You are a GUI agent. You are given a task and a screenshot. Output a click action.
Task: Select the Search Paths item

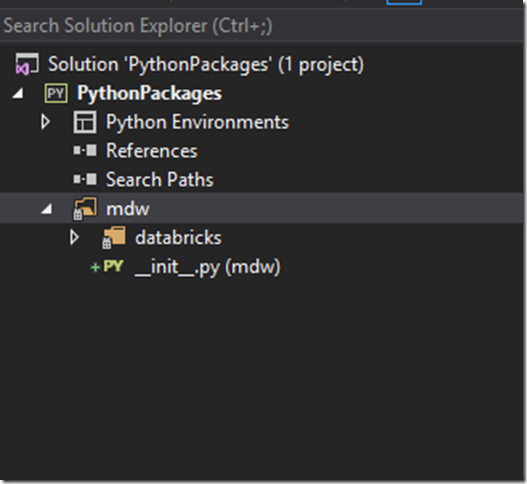point(160,179)
